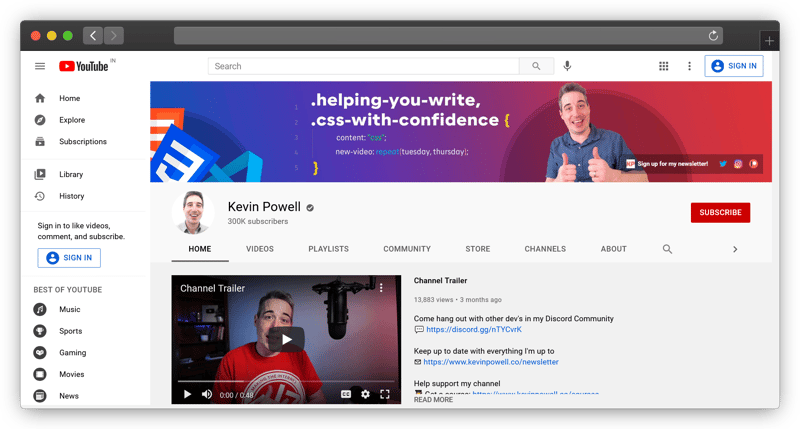Open the top bar three-dot settings menu
800x429 pixels.
(x=689, y=66)
